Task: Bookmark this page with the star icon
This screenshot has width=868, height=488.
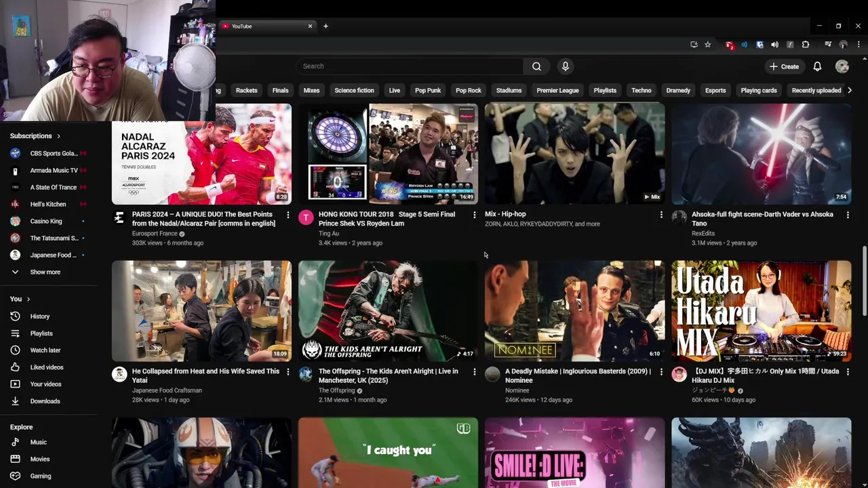Action: coord(707,45)
